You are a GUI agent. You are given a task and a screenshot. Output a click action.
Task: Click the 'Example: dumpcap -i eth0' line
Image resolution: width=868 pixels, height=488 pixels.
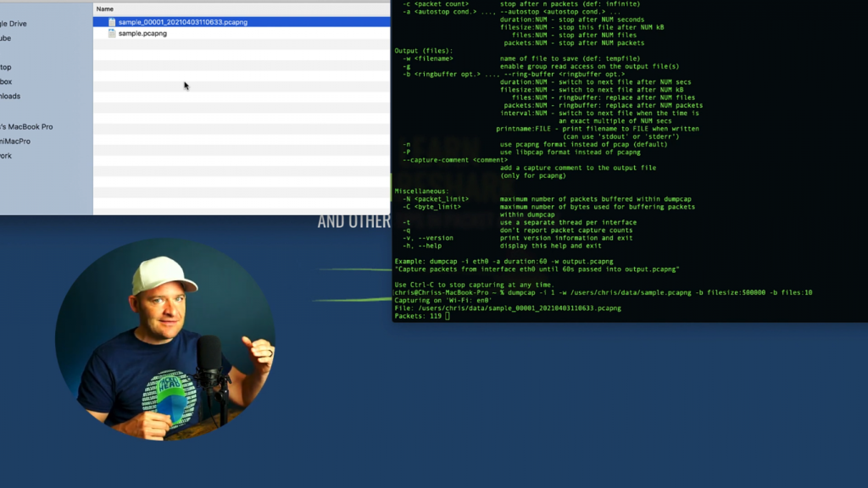click(x=504, y=262)
